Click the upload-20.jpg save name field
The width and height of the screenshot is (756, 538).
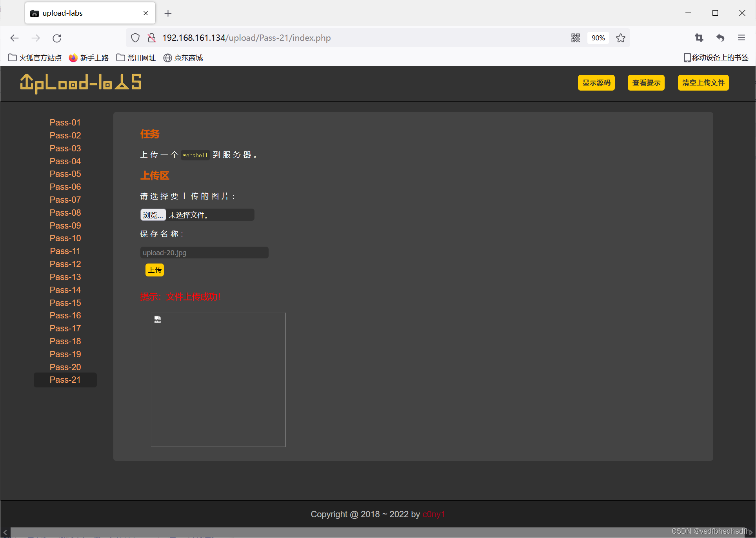(204, 253)
